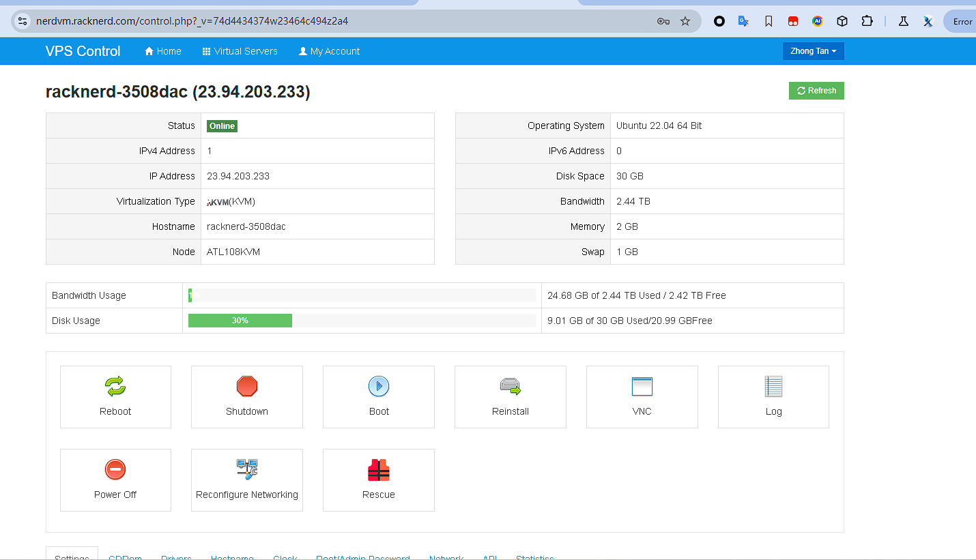This screenshot has width=976, height=560.
Task: Launch the VNC console
Action: click(x=642, y=397)
